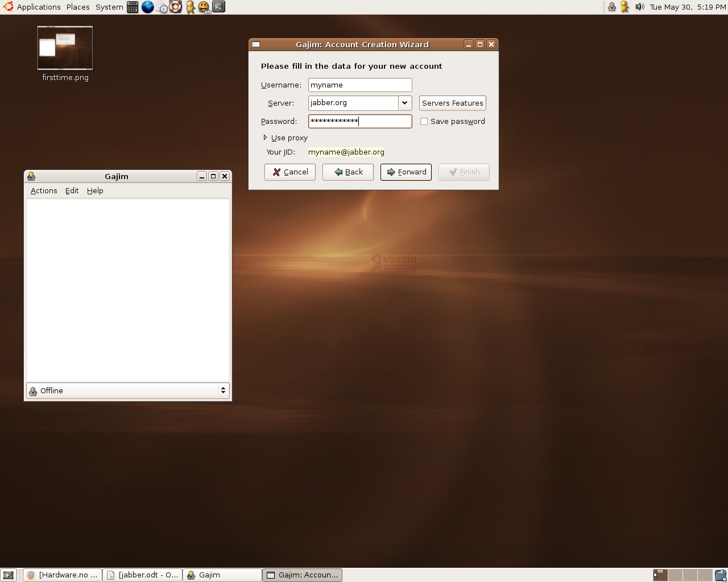Switch to the second workspace in pager

pyautogui.click(x=675, y=575)
